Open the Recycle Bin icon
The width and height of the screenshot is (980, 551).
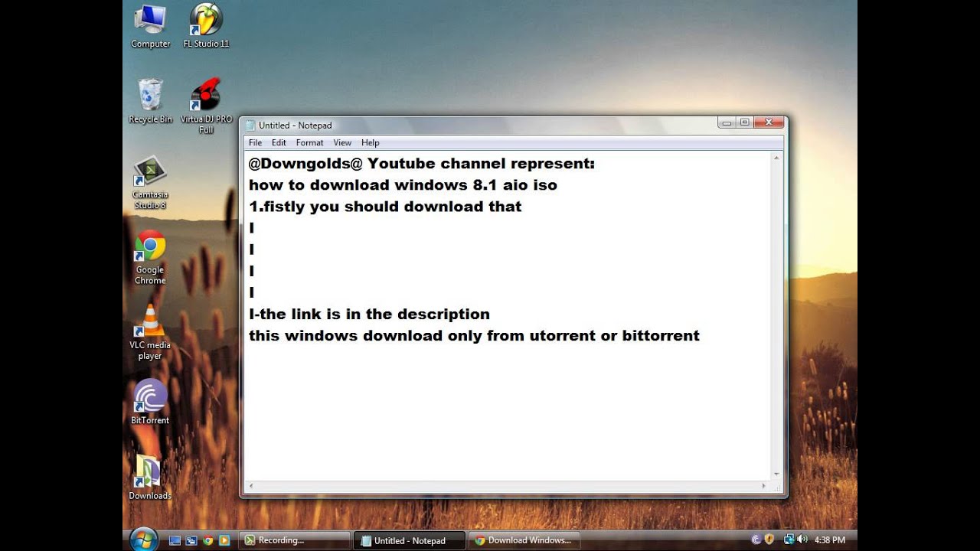(150, 101)
